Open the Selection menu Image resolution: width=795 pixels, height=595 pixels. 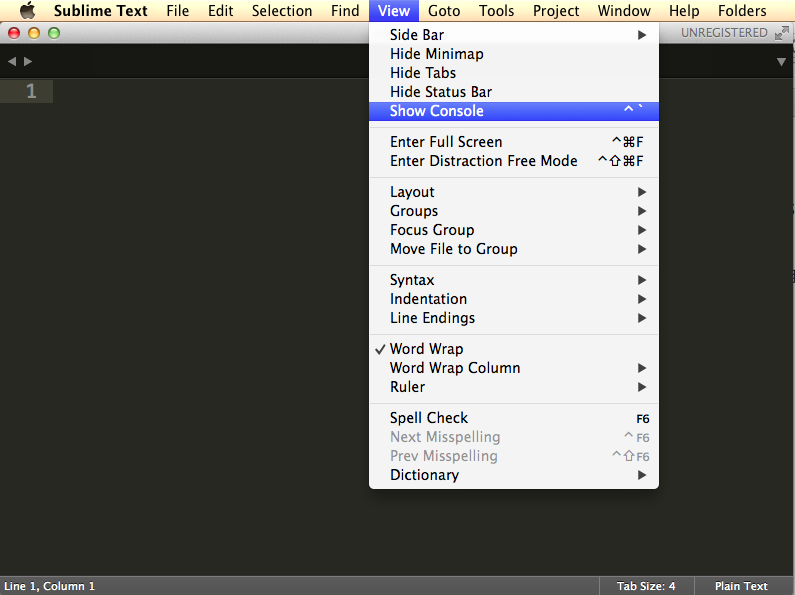tap(282, 11)
